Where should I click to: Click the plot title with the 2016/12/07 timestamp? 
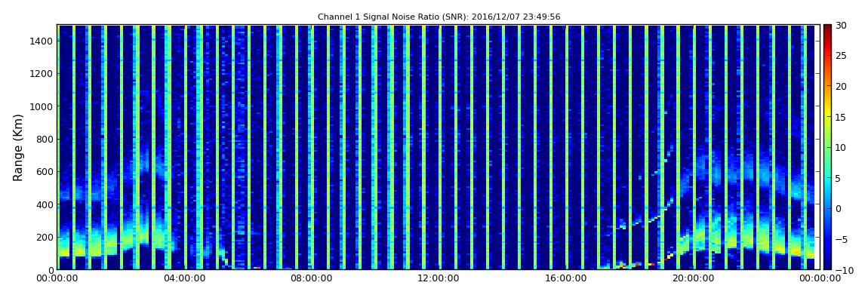[439, 17]
